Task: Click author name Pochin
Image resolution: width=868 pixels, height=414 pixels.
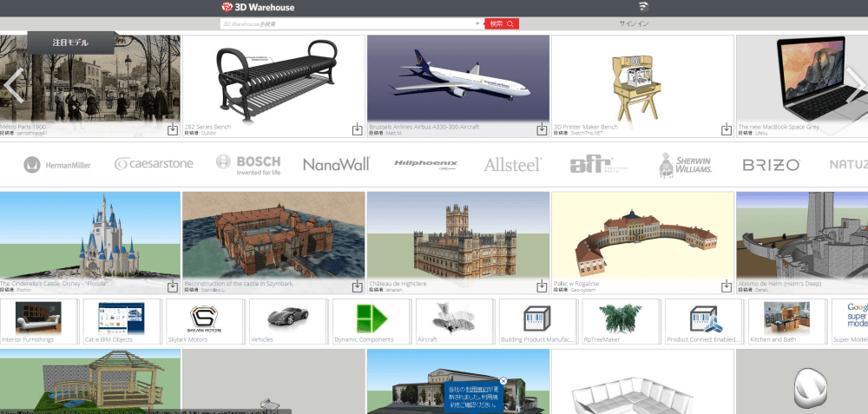Action: pos(23,290)
